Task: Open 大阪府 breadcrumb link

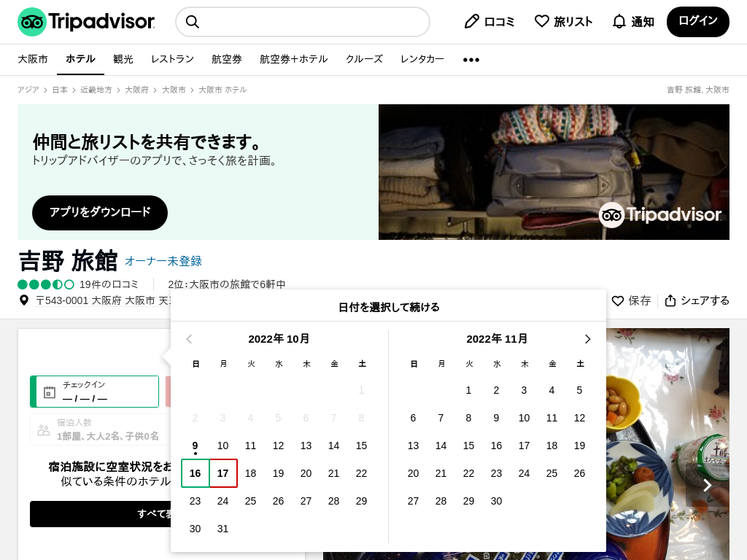Action: [x=136, y=90]
